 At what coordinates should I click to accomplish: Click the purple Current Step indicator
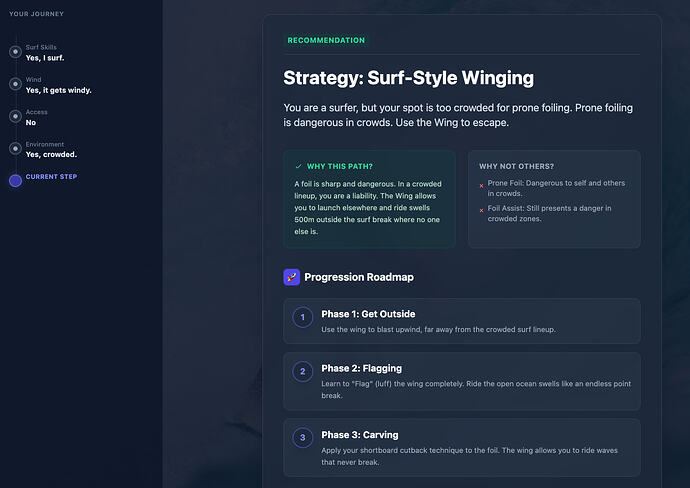pos(15,180)
